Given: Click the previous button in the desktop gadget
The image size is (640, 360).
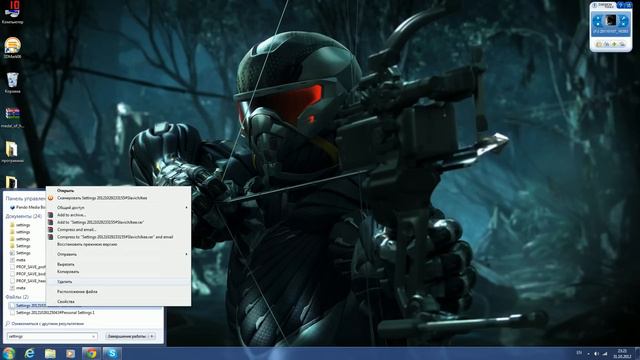Looking at the screenshot, I should 598,20.
